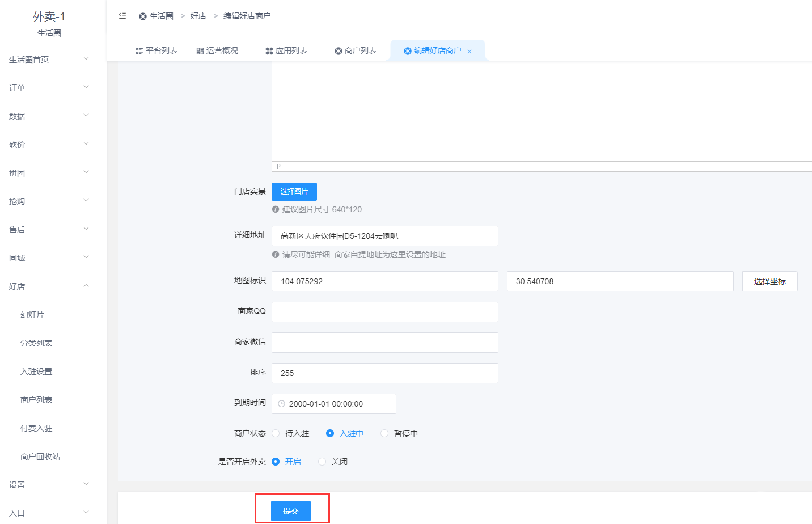Screen dimensions: 812x524
Task: Click the clock icon in 到期时间 field
Action: click(281, 404)
